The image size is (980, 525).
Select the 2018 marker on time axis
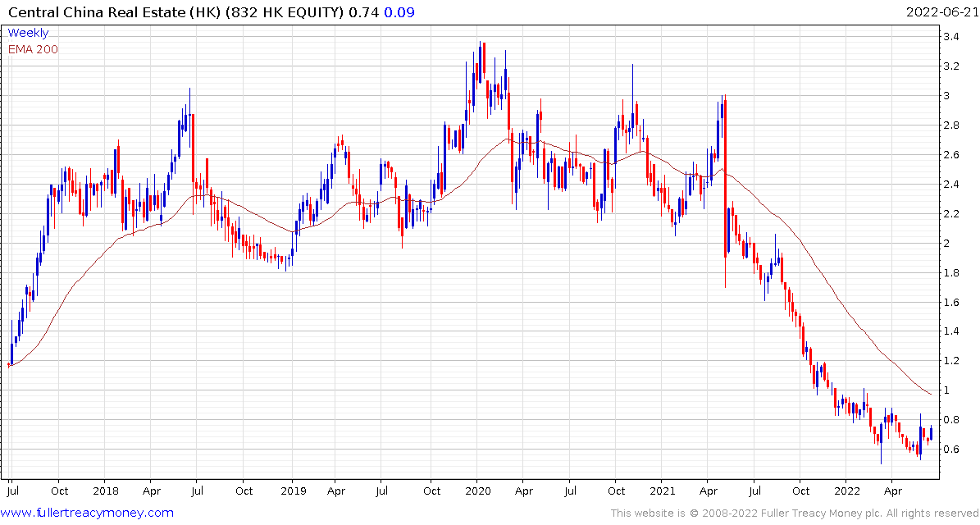[105, 491]
